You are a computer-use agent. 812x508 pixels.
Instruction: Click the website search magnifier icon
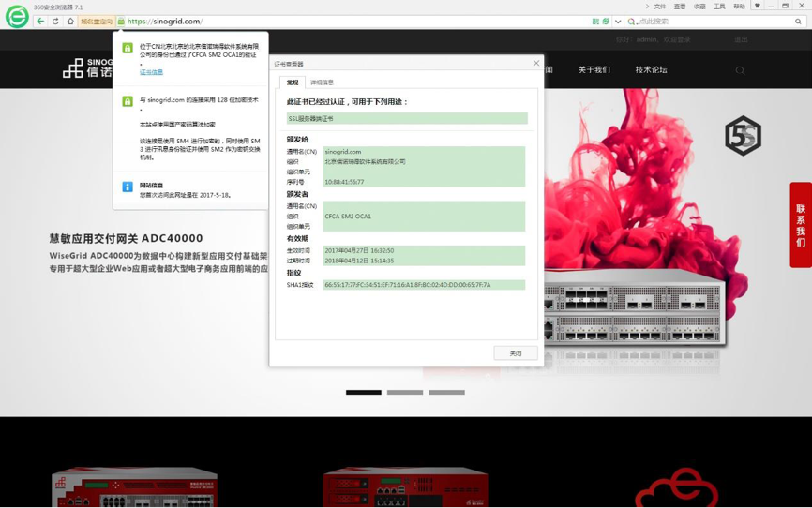click(x=740, y=70)
